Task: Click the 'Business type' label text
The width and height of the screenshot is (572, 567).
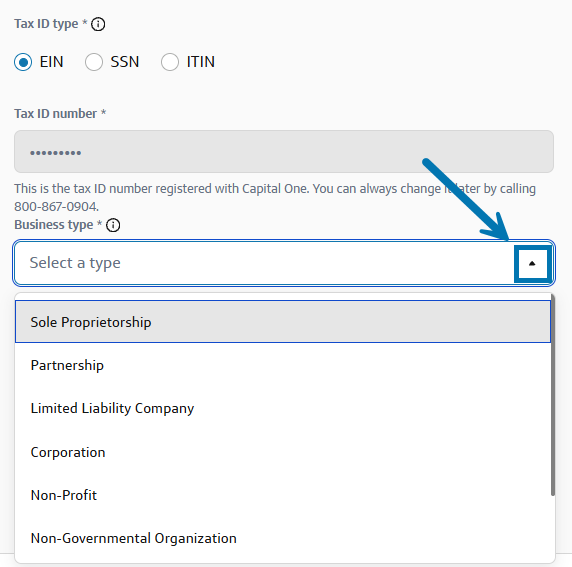Action: tap(54, 225)
